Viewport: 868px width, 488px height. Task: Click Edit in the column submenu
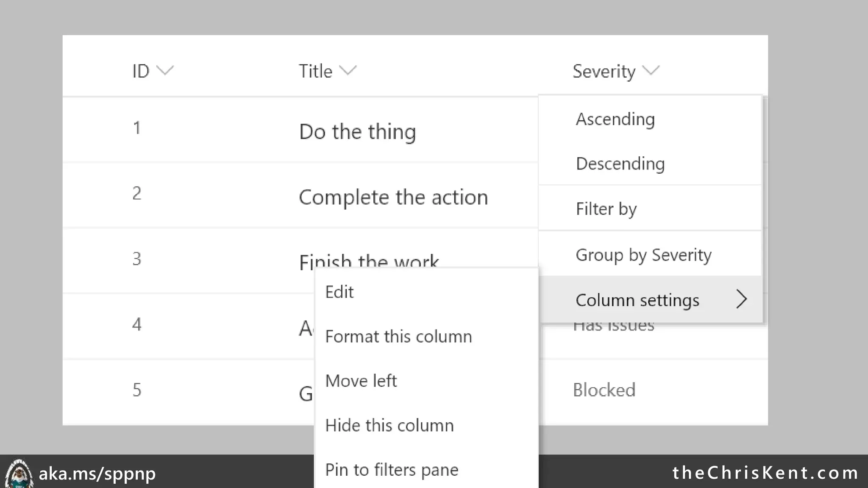[x=339, y=292]
